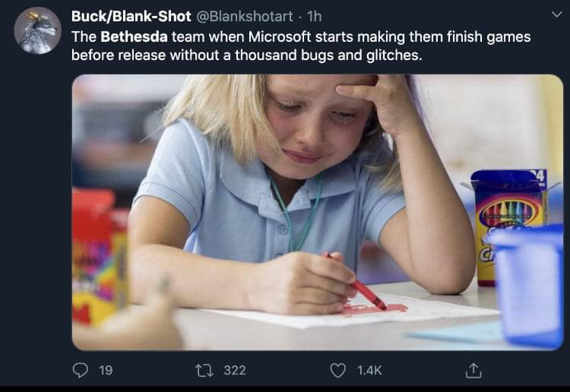Click the 19 replies count
This screenshot has width=570, height=392.
coord(106,370)
